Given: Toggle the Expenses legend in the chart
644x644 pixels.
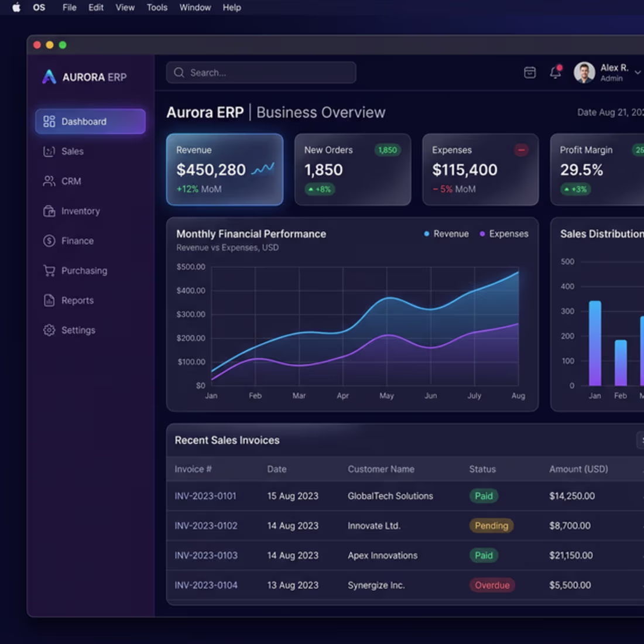Looking at the screenshot, I should (x=502, y=233).
